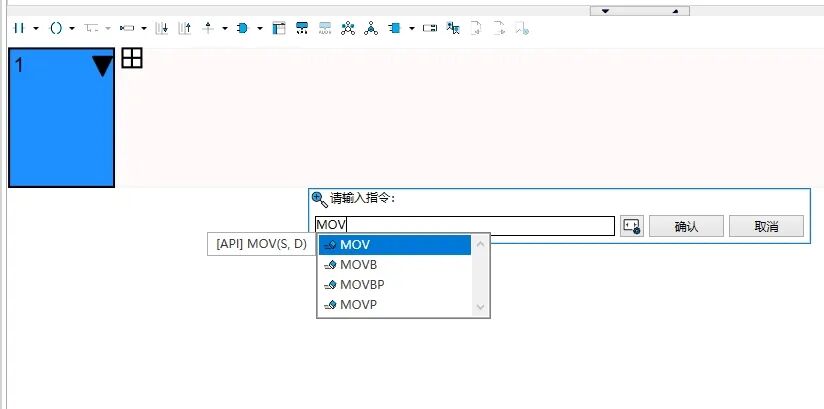Screen dimensions: 824x409
Task: Click the magnifier icon in instruction dialog
Action: click(320, 199)
